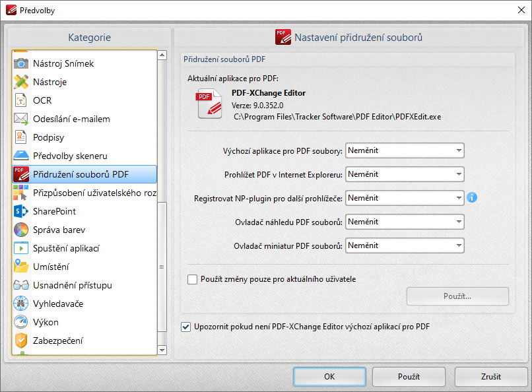Viewport: 532px width, 392px height.
Task: Click the scanner icon for Předvolby skeneru
Action: (20, 156)
